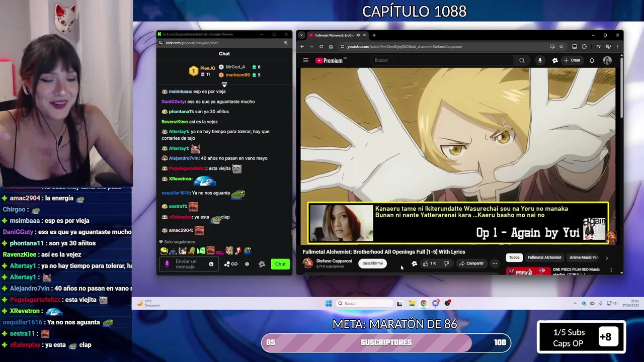Click magnifier icon in Kick chat address bar
Viewport: 644px width, 362px height.
[x=286, y=43]
